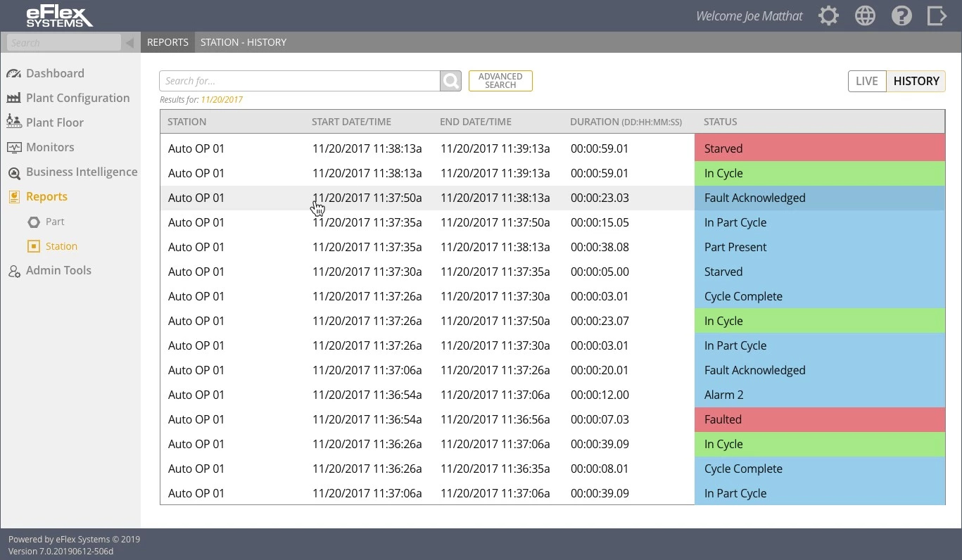
Task: Open the Reports menu section
Action: pos(46,197)
